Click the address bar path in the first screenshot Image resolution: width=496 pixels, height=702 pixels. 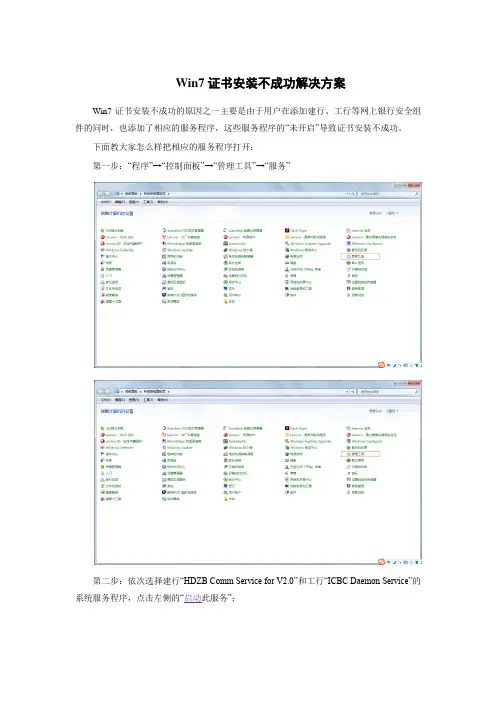point(231,194)
